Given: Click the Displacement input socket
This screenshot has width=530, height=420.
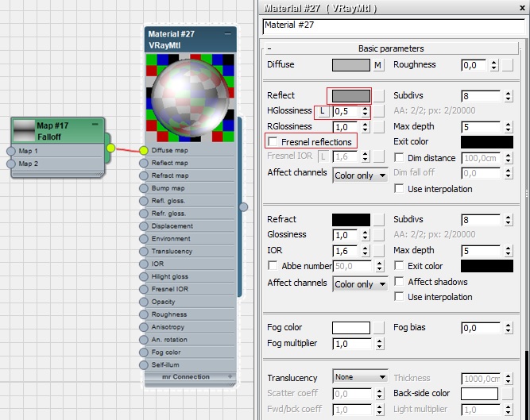Looking at the screenshot, I should [144, 225].
